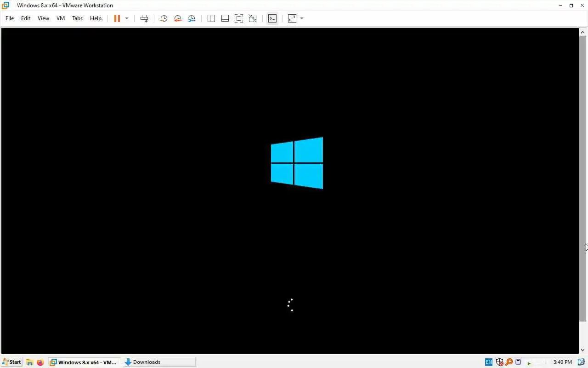Image resolution: width=588 pixels, height=368 pixels.
Task: Toggle the console view button
Action: tap(272, 18)
